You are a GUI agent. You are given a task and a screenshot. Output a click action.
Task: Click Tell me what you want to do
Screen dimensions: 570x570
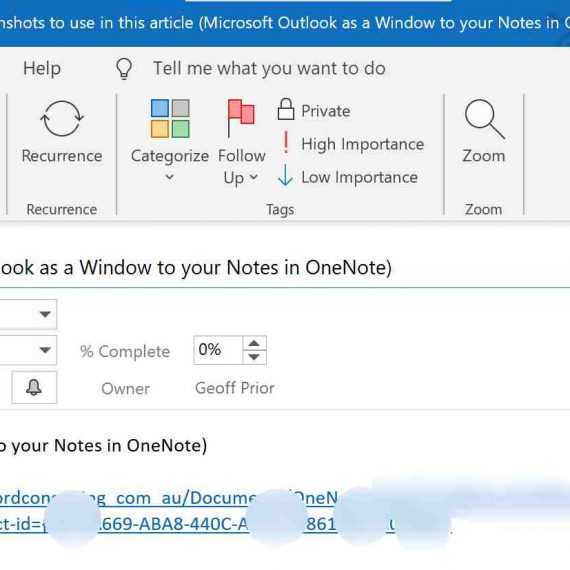[x=269, y=68]
